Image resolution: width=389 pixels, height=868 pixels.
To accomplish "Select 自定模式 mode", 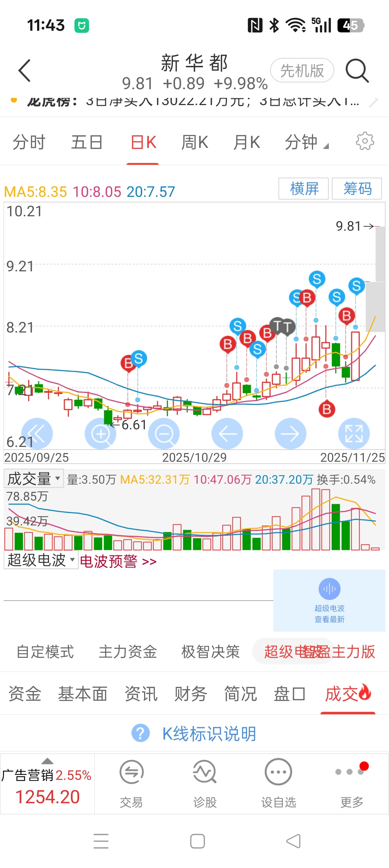I will click(45, 652).
